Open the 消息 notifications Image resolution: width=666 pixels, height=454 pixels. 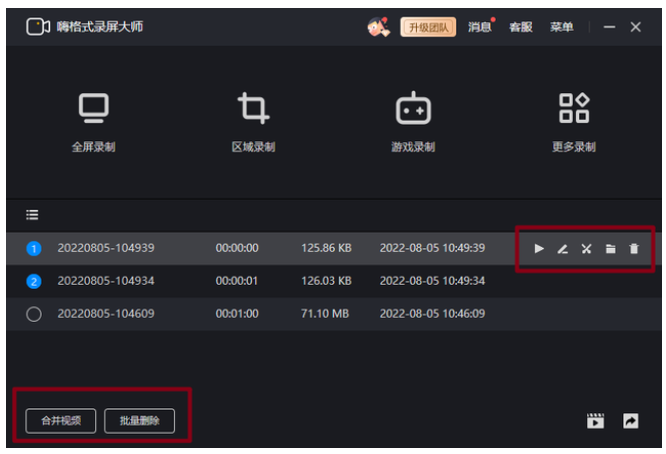click(x=480, y=27)
